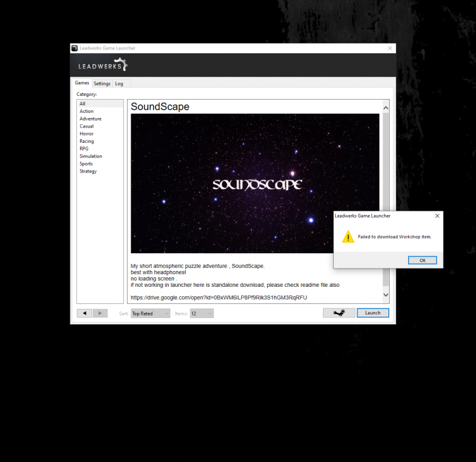Click the scroll up arrow in description
Image resolution: width=476 pixels, height=462 pixels.
point(386,108)
